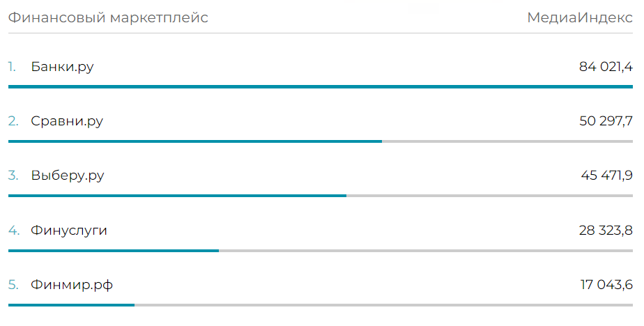Click the Выберу.ру entry name
This screenshot has height=326, width=644.
68,176
